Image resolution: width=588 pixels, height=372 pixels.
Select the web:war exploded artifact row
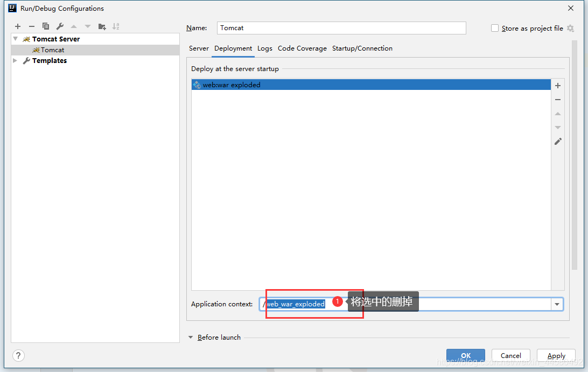click(371, 85)
